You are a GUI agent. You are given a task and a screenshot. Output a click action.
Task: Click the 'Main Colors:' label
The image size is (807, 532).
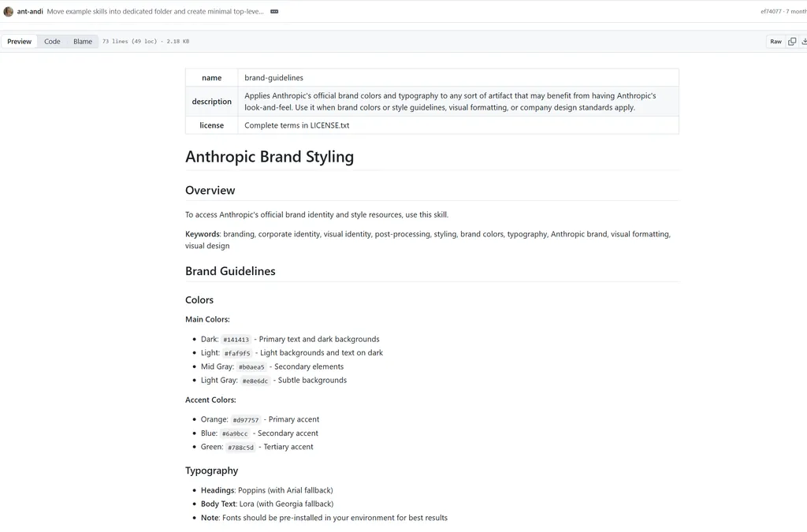pyautogui.click(x=207, y=319)
